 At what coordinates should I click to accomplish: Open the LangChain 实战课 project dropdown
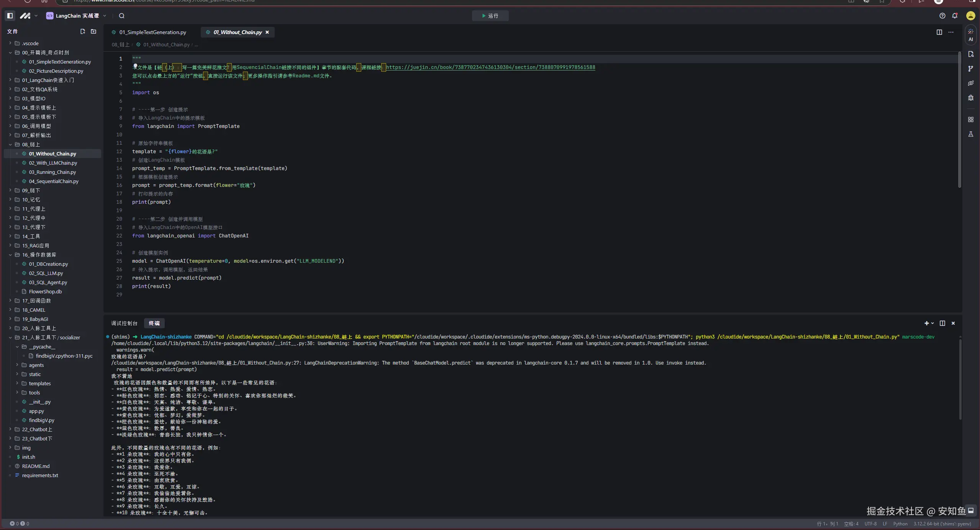click(x=77, y=16)
